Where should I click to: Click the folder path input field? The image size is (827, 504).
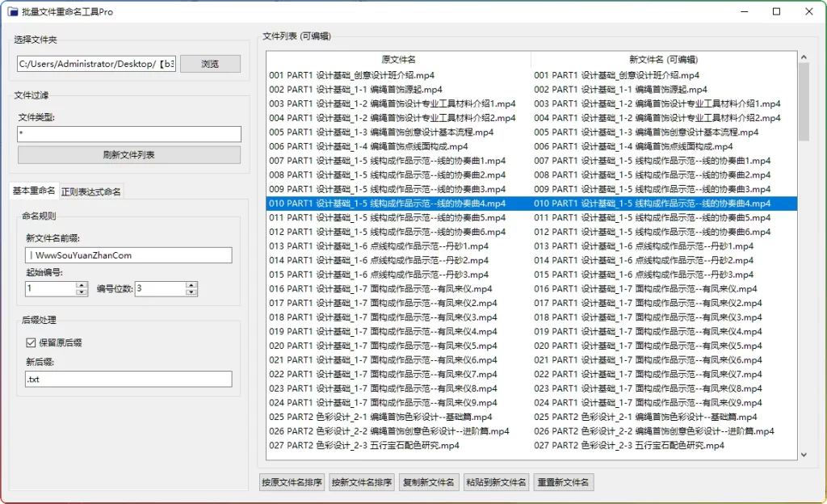[x=93, y=63]
